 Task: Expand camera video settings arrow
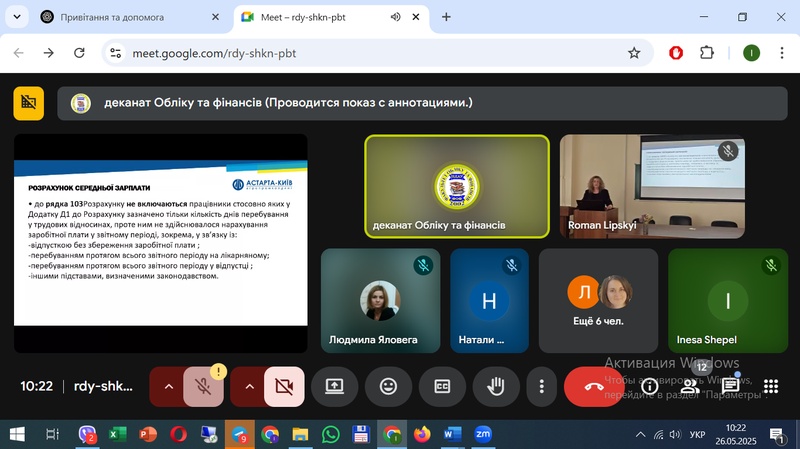(x=247, y=386)
